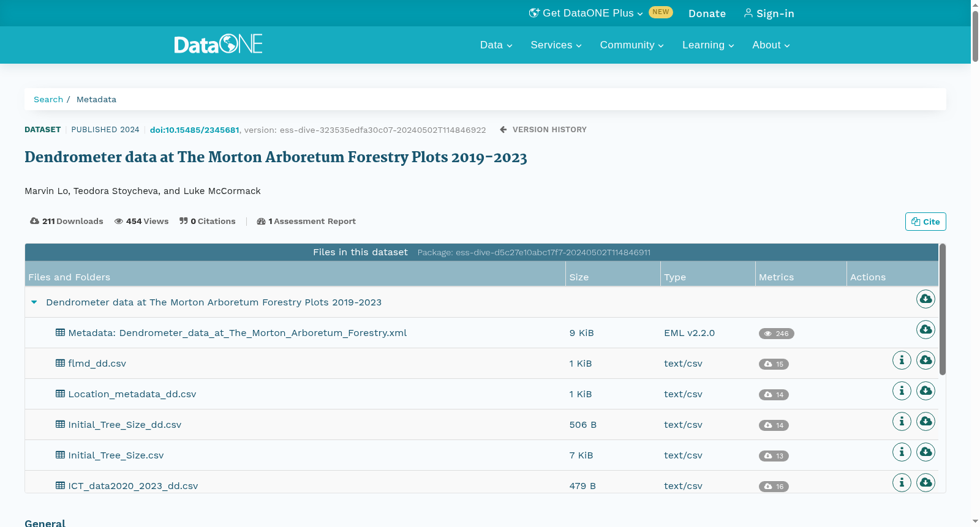Open the doi:10.15485/2345681 link
The height and width of the screenshot is (527, 980).
click(194, 130)
